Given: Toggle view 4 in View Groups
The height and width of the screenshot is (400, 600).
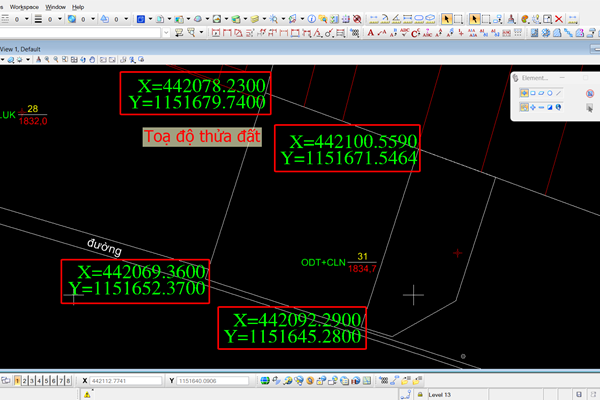Looking at the screenshot, I should tap(39, 381).
